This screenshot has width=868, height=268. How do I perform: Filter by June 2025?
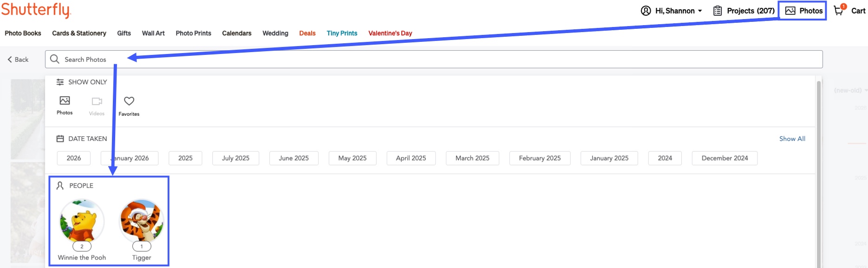(x=294, y=158)
